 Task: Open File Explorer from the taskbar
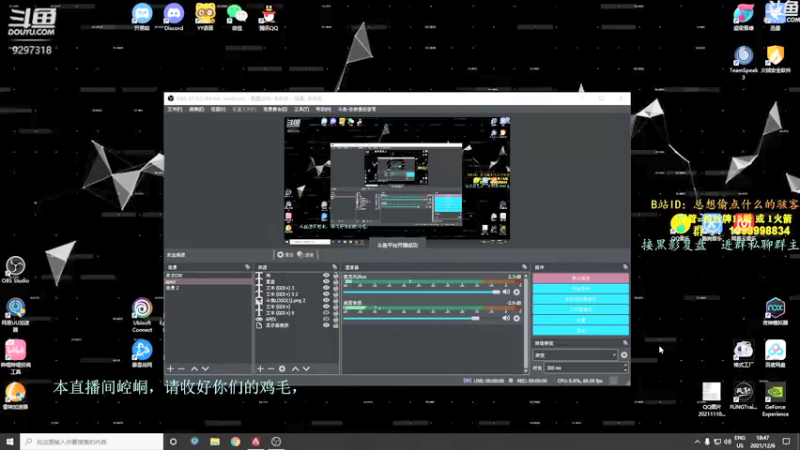215,441
